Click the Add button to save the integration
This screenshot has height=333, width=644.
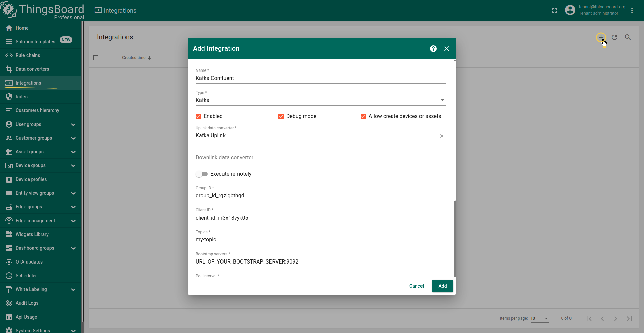tap(442, 286)
